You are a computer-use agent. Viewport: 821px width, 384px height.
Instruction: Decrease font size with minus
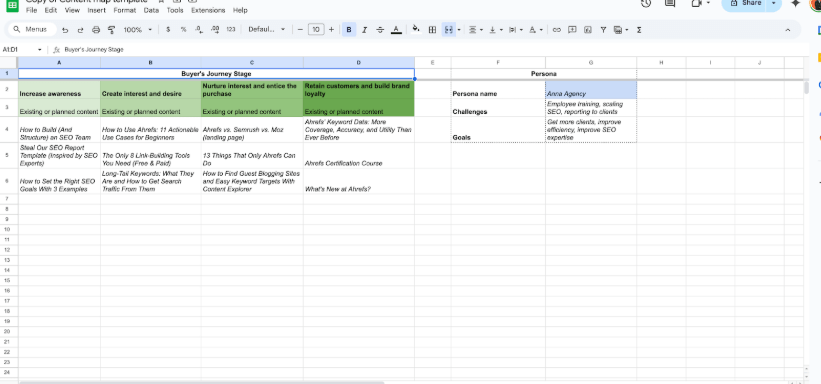point(300,30)
